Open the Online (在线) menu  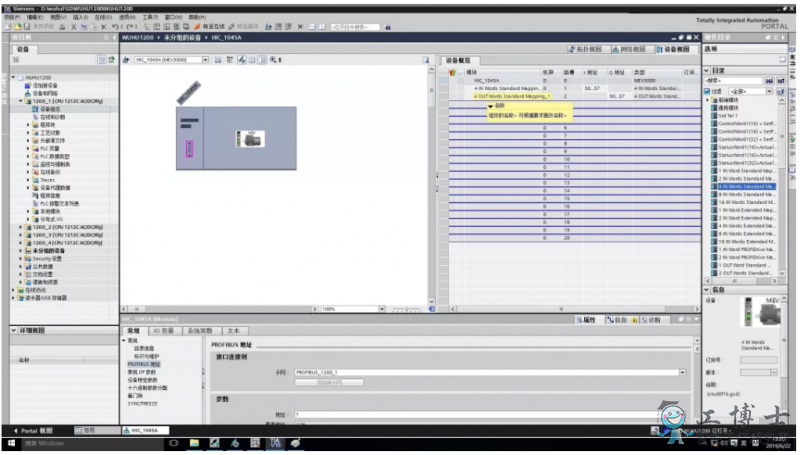[x=103, y=17]
